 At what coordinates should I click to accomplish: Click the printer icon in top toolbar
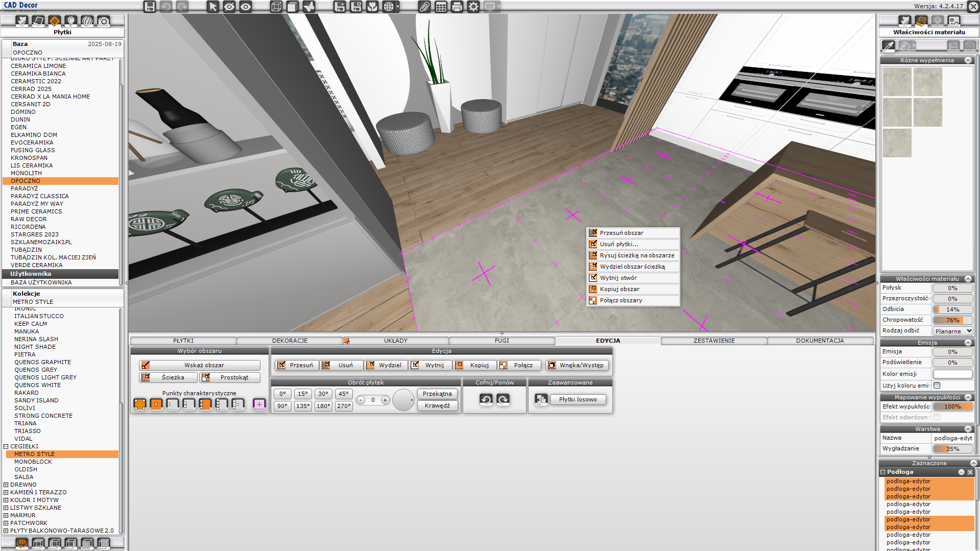[x=457, y=7]
